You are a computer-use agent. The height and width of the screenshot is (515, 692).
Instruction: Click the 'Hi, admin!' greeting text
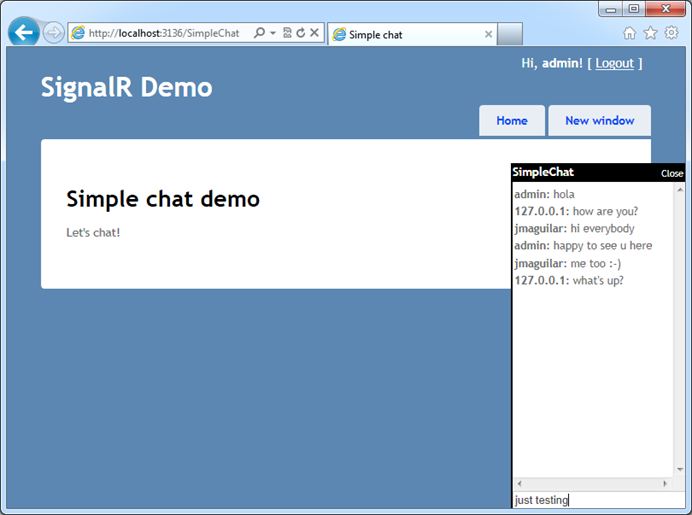[x=552, y=64]
